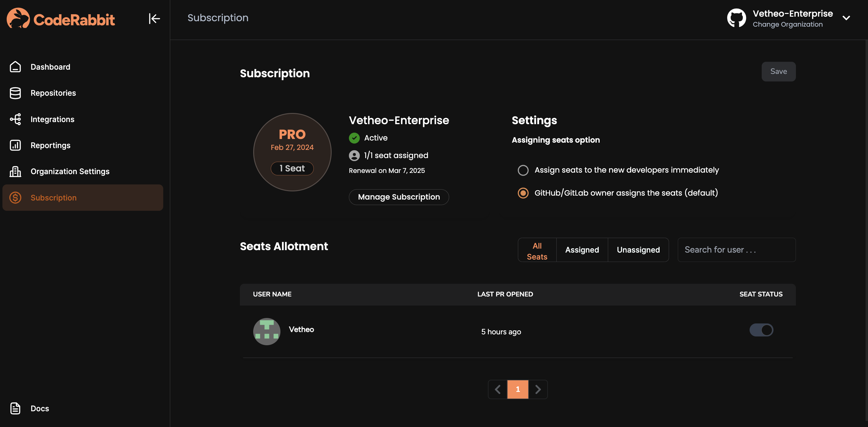Select the Dashboard icon in sidebar

[x=15, y=67]
